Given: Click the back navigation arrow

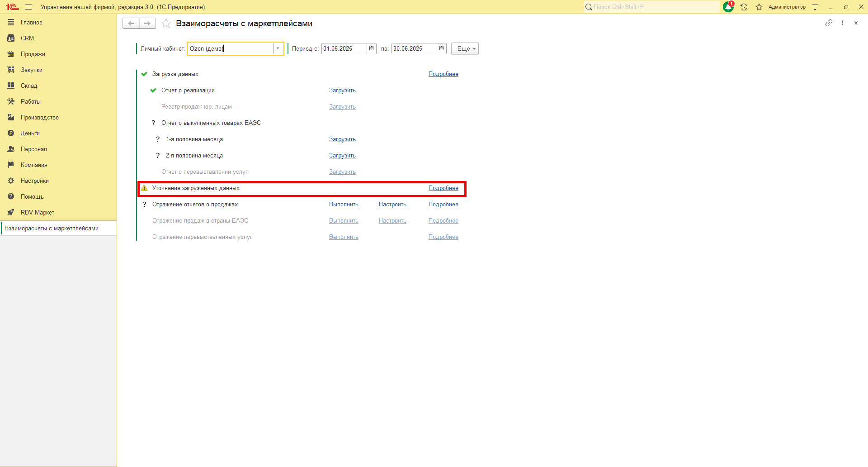Looking at the screenshot, I should pyautogui.click(x=131, y=24).
